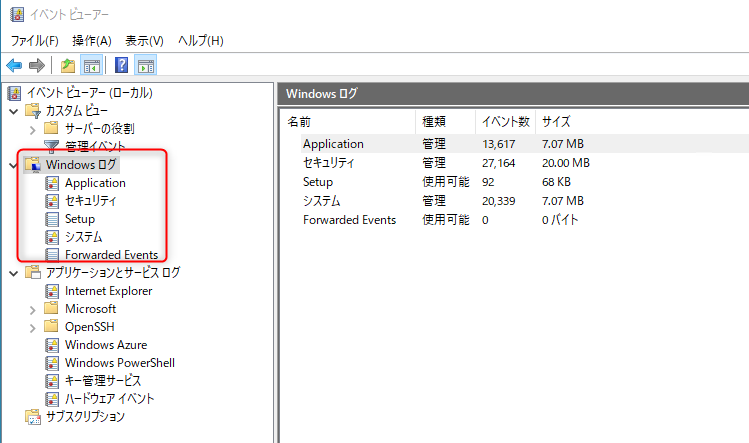The width and height of the screenshot is (749, 443).
Task: Click the カスタム ビュー folder icon
Action: coord(33,111)
